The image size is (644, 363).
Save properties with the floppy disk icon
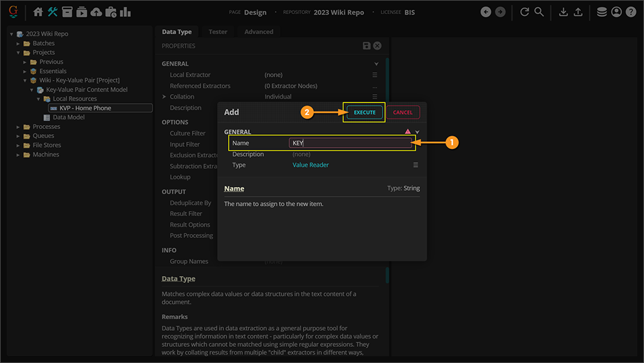tap(366, 46)
